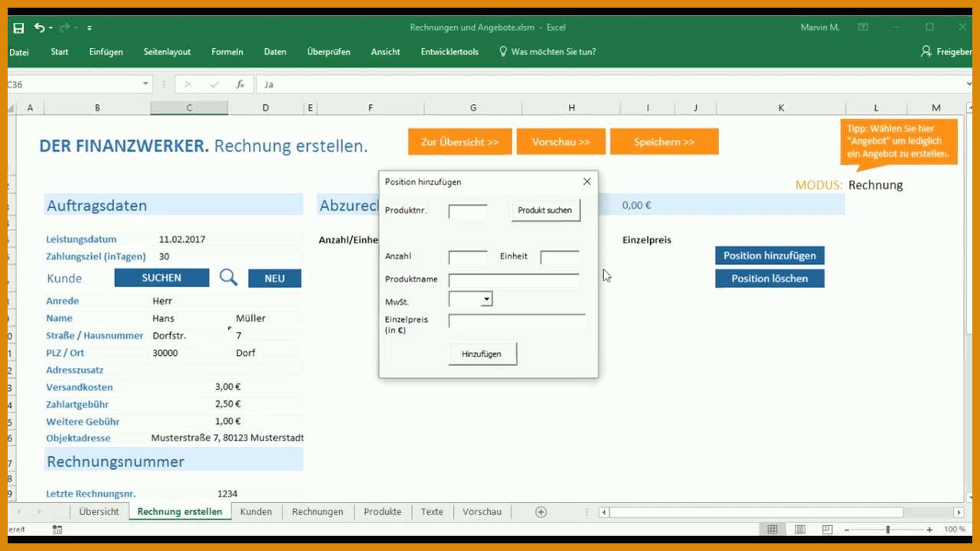Open the Seitenlayout ribbon tab
The image size is (980, 551).
pyautogui.click(x=167, y=52)
